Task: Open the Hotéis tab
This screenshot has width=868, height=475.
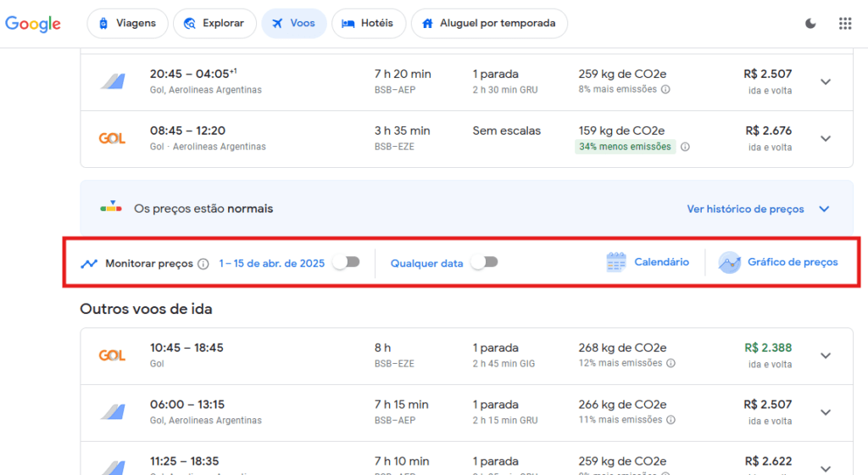Action: (x=368, y=24)
